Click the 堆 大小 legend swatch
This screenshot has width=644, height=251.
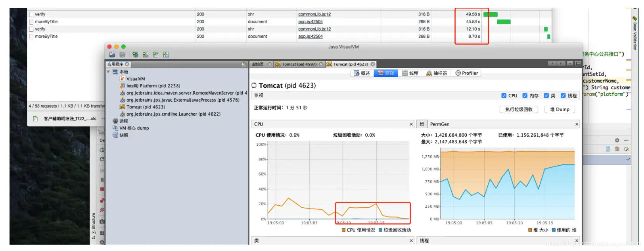coord(530,230)
